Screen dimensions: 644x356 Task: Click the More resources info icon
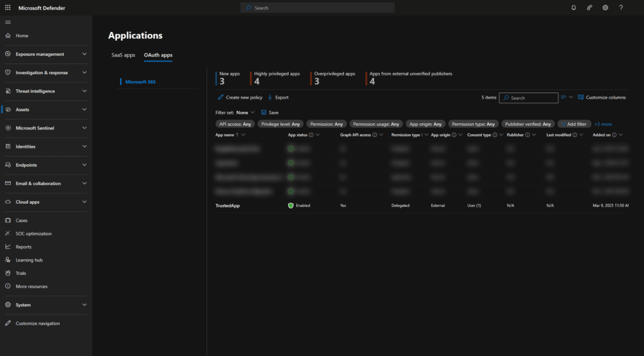(8, 286)
